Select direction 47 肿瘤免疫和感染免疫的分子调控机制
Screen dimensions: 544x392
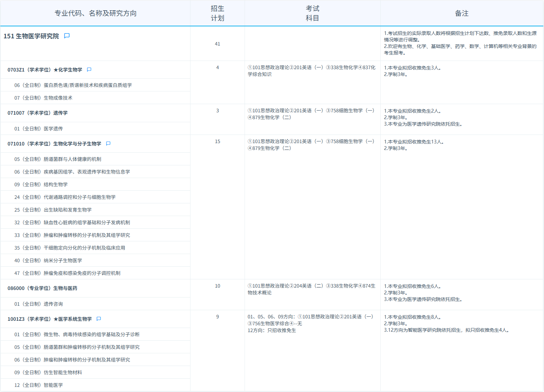pyautogui.click(x=67, y=273)
